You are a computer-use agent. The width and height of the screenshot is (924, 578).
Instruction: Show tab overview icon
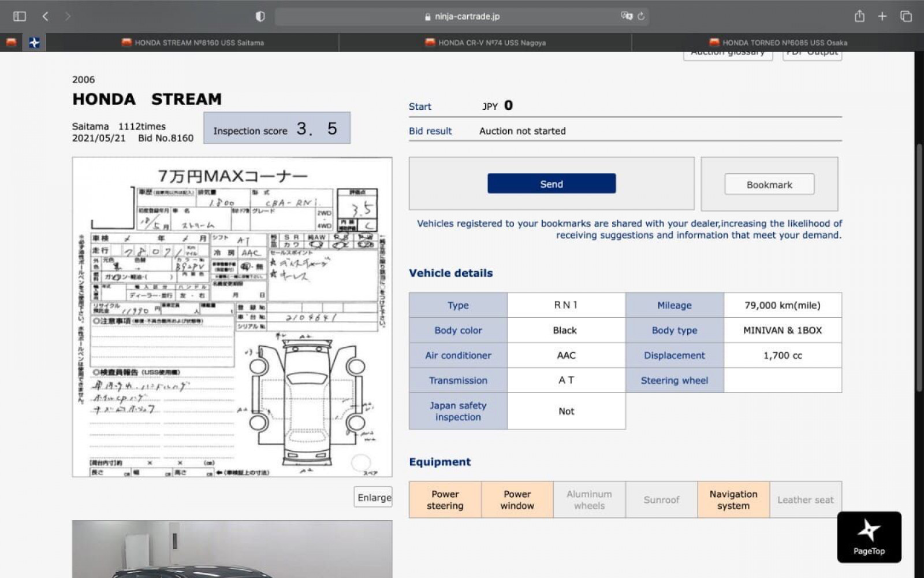[906, 16]
